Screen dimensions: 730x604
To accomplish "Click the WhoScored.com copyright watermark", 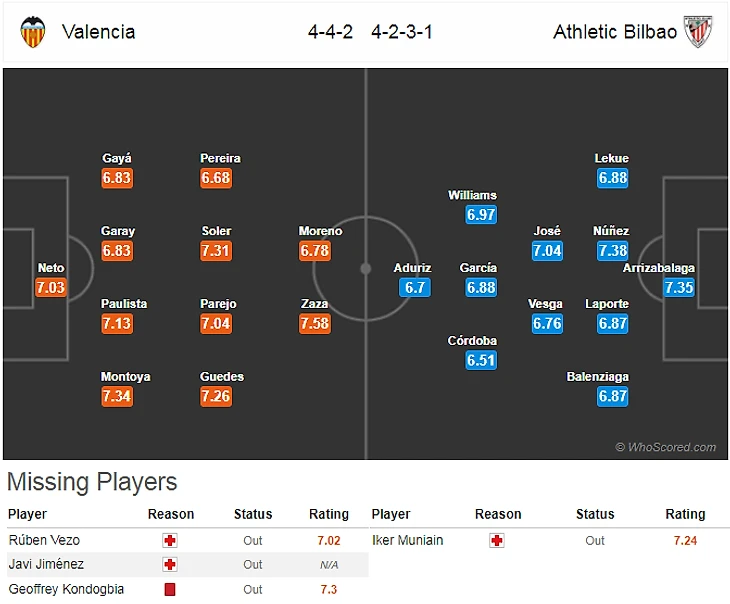I will click(x=665, y=447).
